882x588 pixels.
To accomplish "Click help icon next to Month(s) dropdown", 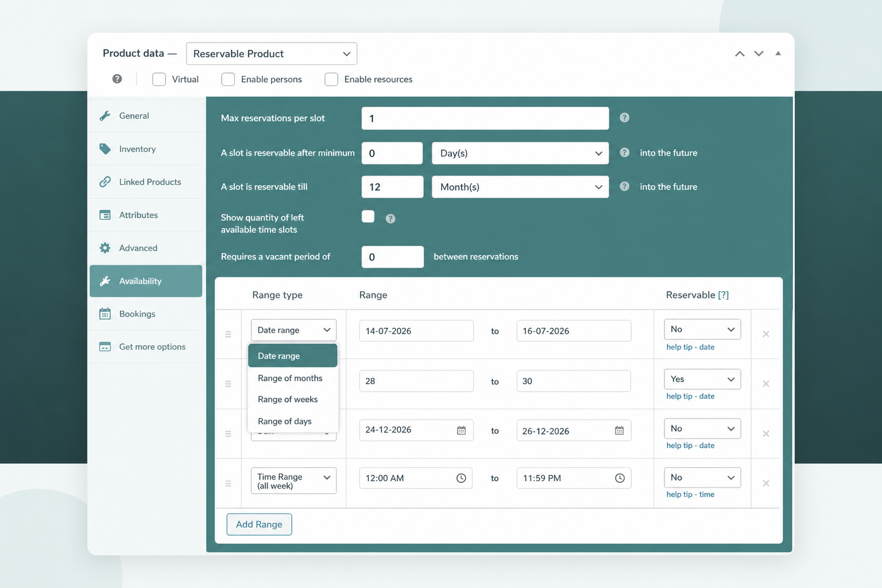I will click(625, 187).
